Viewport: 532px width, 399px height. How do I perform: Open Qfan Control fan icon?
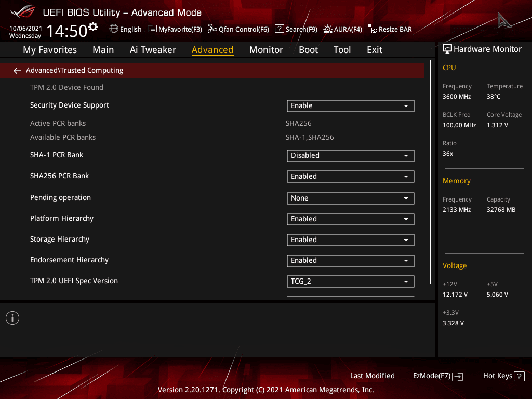click(x=212, y=29)
